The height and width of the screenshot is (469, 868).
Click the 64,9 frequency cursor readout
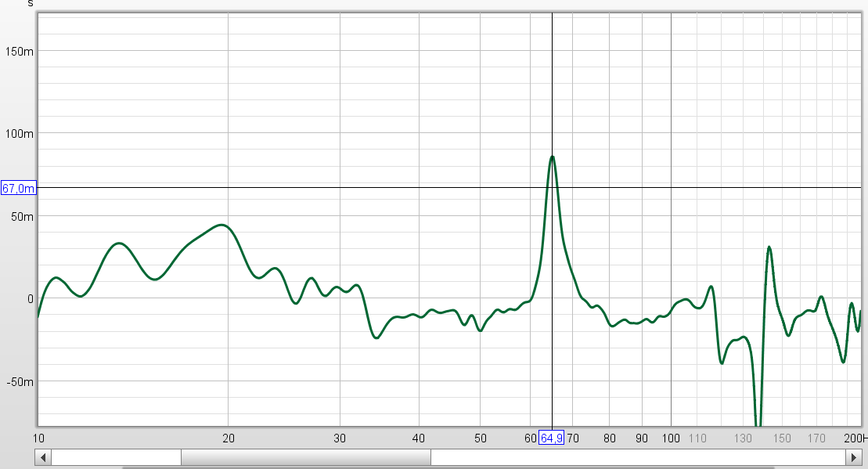(x=551, y=438)
